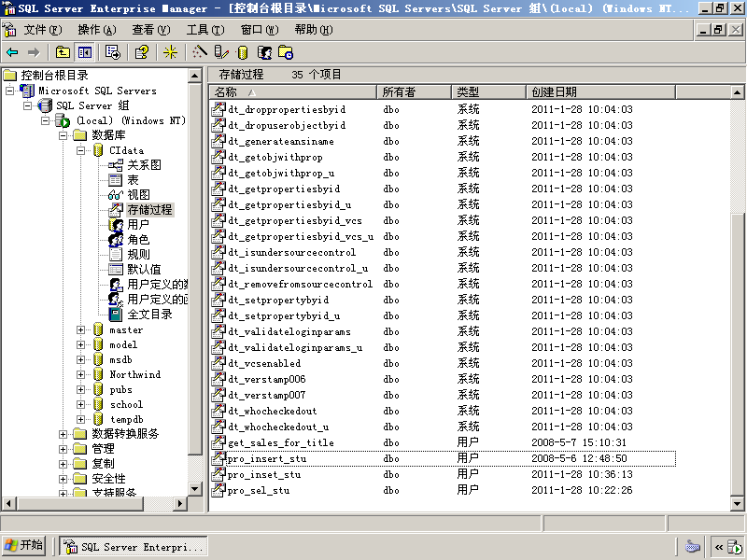Select dt_dropuserobjectbyid procedure row

(443, 125)
